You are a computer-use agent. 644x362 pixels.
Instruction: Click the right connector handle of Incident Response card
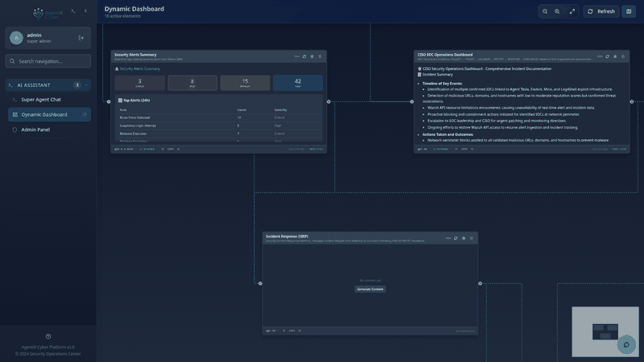click(x=480, y=284)
